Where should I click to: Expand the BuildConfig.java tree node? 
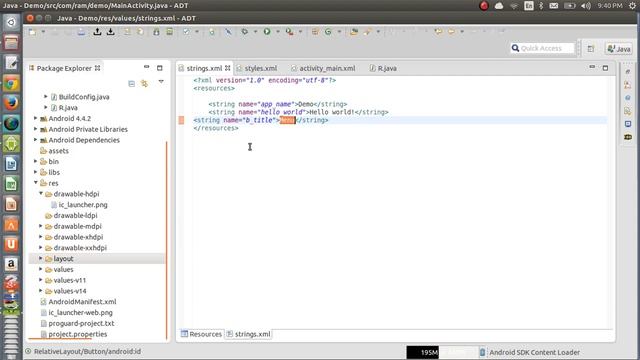pyautogui.click(x=46, y=97)
